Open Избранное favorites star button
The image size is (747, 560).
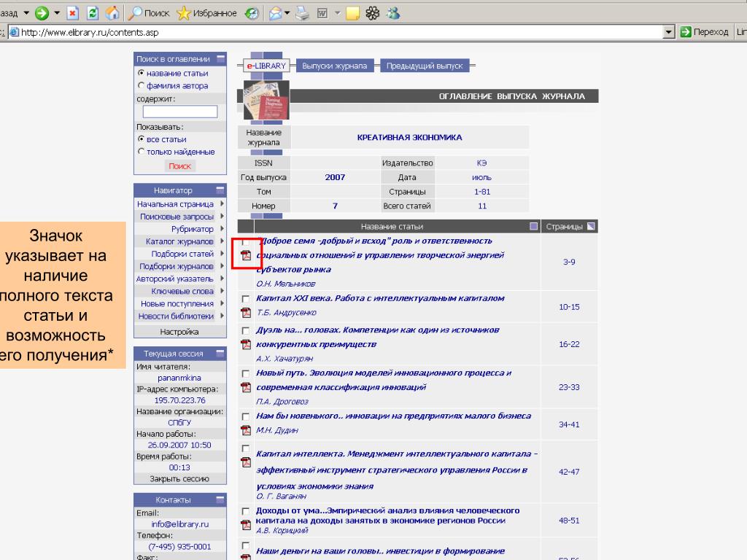pyautogui.click(x=206, y=13)
